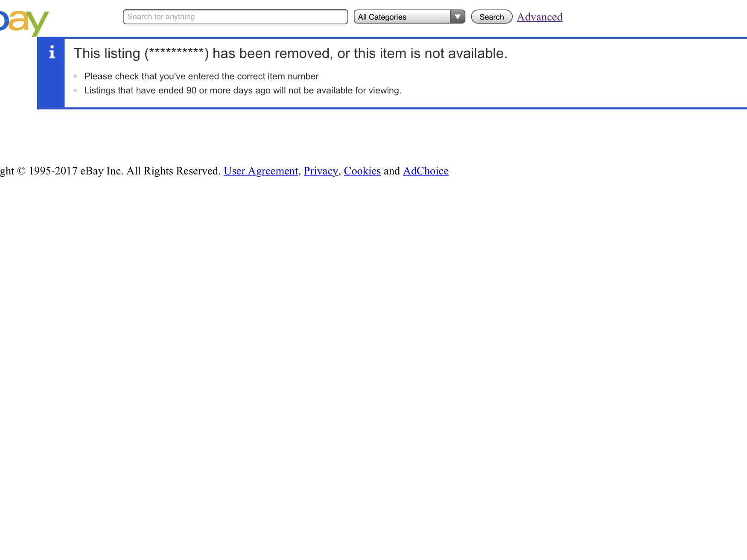The image size is (747, 560).
Task: Click the bullet dot before "Listings that have ended"
Action: click(x=75, y=90)
